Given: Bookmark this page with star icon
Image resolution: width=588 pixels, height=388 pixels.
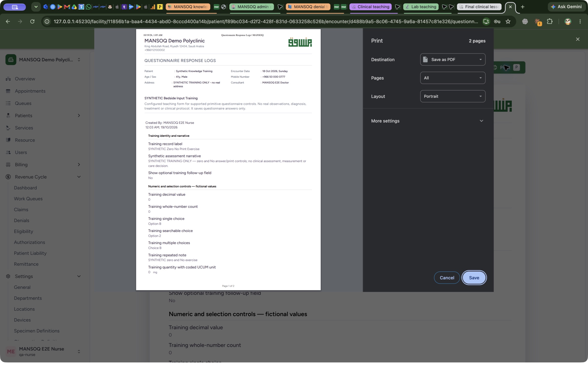Looking at the screenshot, I should click(x=508, y=22).
